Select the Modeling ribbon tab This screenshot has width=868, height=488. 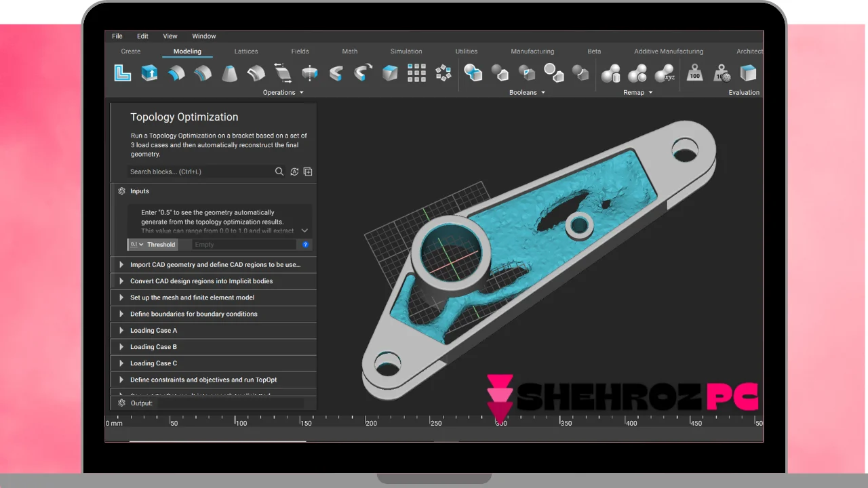[x=187, y=52]
